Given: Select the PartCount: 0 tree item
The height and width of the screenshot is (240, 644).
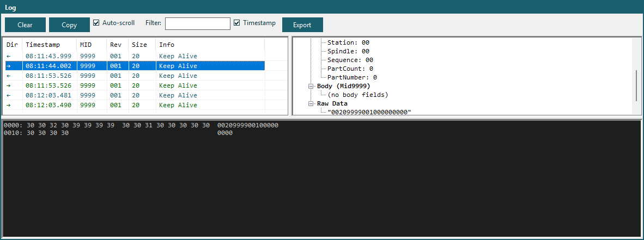Looking at the screenshot, I should coord(350,69).
